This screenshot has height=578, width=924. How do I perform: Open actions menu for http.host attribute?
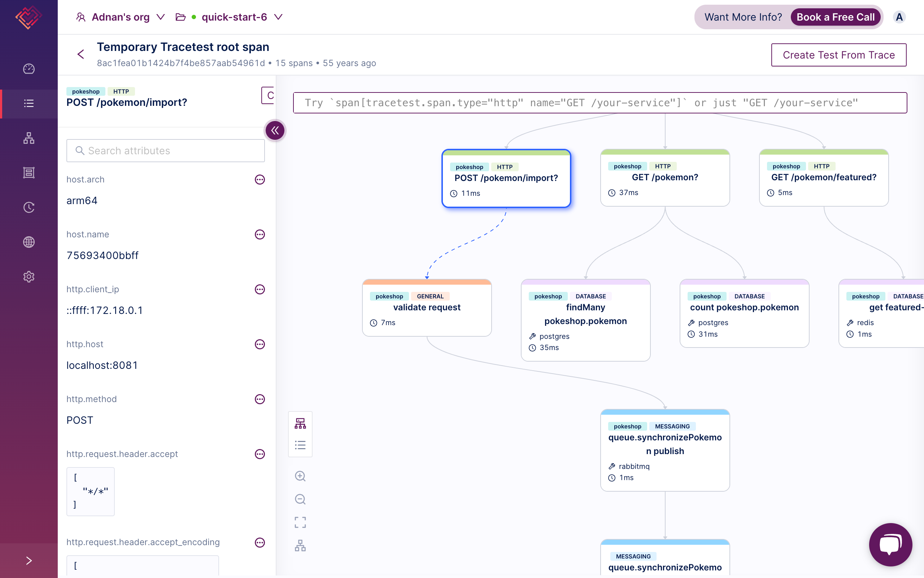coord(260,344)
